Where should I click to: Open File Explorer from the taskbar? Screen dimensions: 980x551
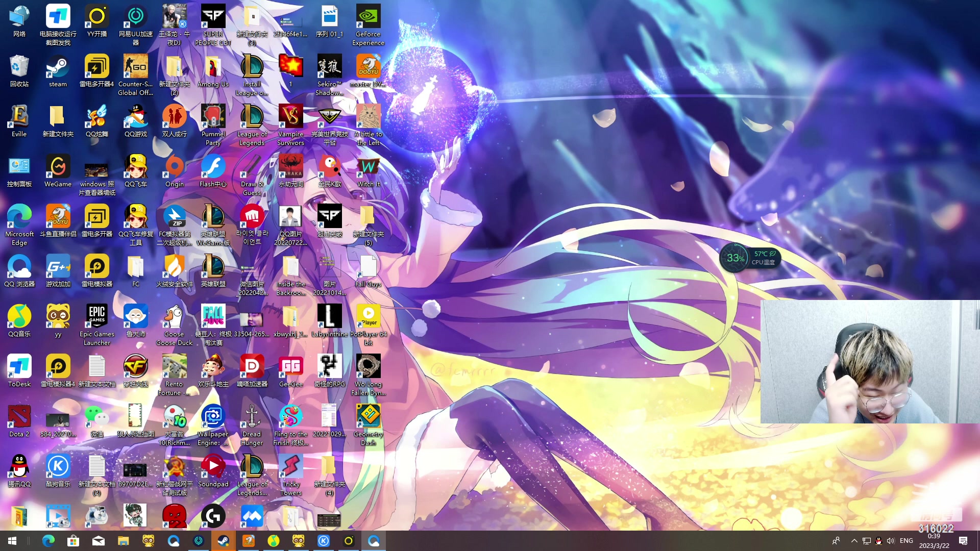[123, 541]
